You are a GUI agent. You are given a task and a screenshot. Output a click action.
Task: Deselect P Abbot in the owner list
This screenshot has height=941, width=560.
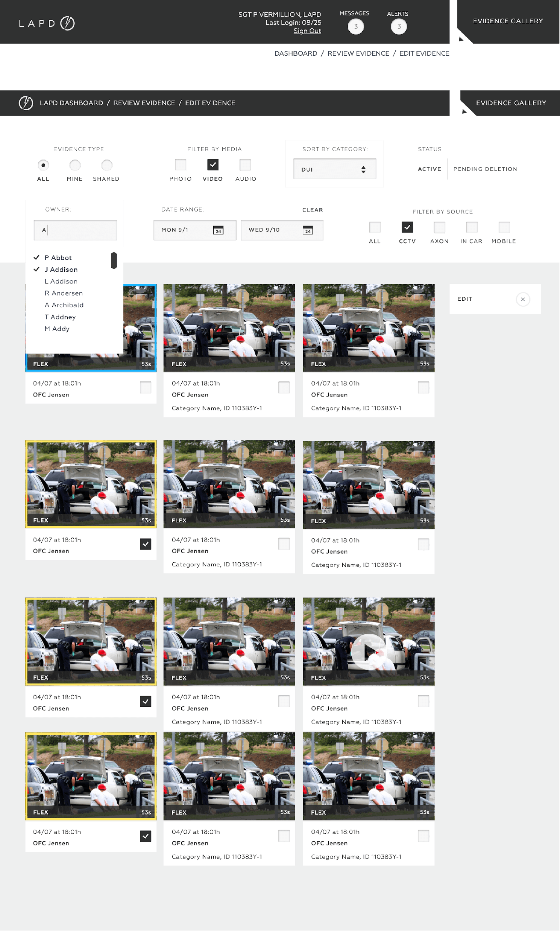coord(58,257)
